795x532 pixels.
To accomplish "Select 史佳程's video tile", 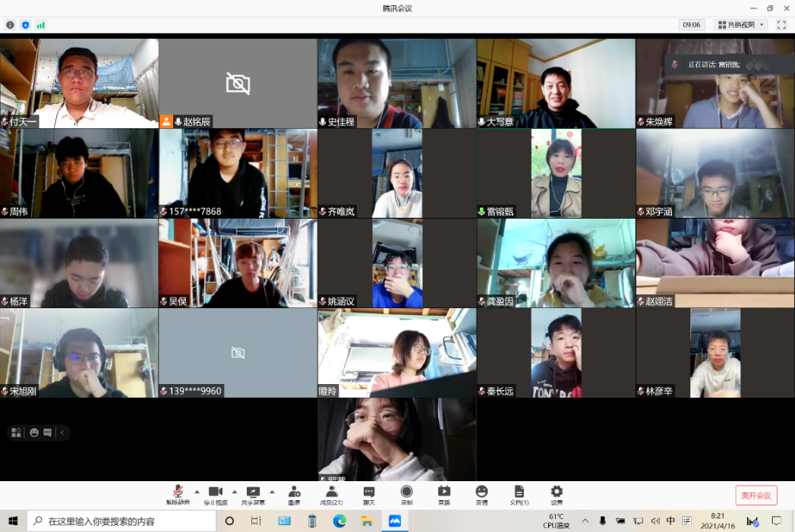I will coord(397,83).
